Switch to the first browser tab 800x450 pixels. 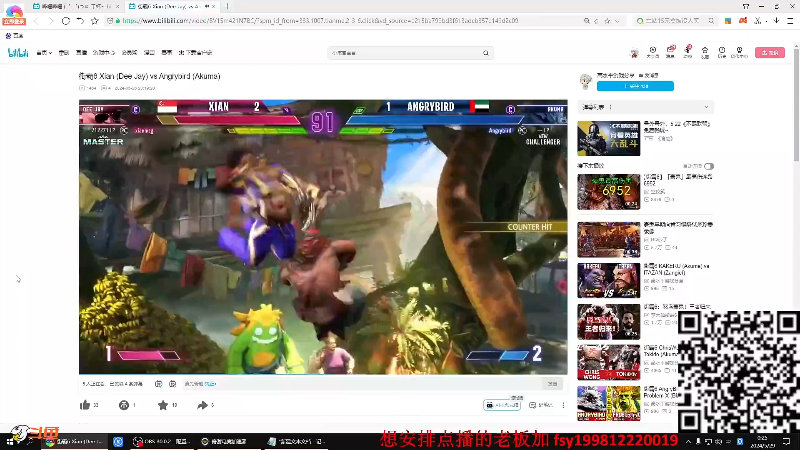(76, 6)
